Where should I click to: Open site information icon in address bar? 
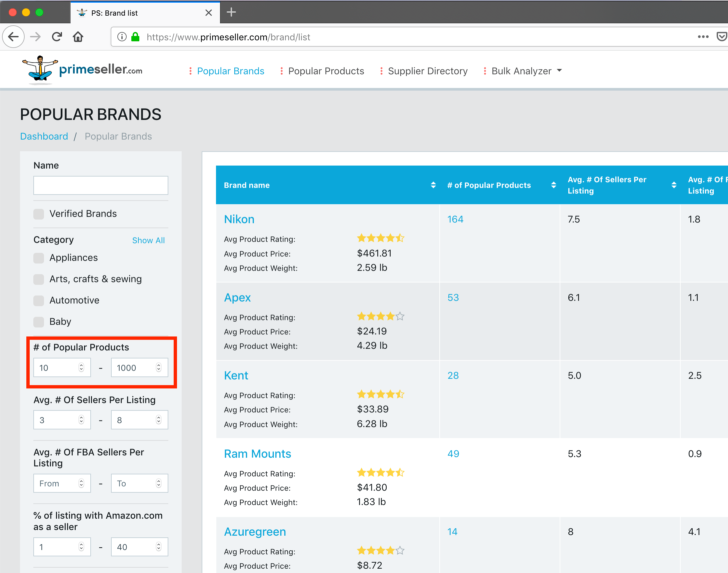(x=122, y=37)
